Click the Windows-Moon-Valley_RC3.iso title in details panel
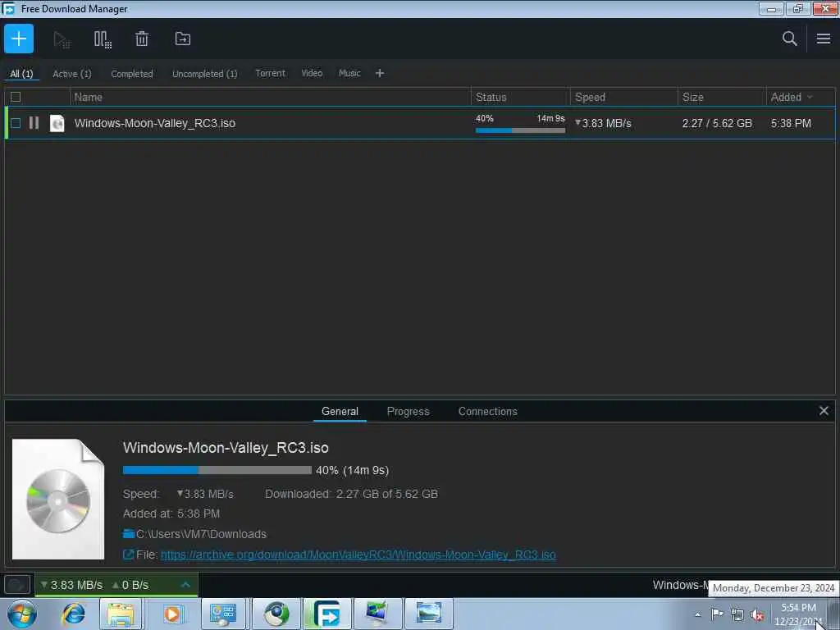Image resolution: width=840 pixels, height=630 pixels. point(226,447)
